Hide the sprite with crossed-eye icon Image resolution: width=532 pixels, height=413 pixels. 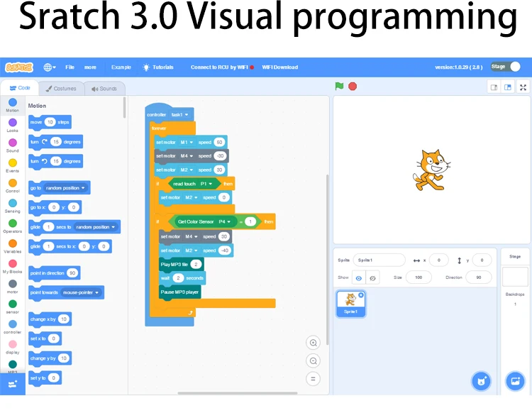tap(372, 278)
